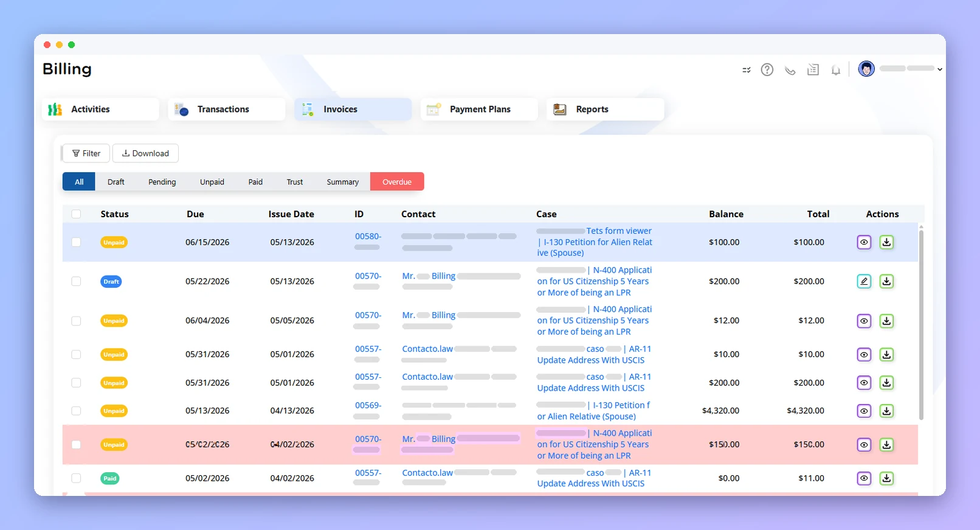The height and width of the screenshot is (530, 980).
Task: Click the user avatar picture
Action: (x=866, y=69)
